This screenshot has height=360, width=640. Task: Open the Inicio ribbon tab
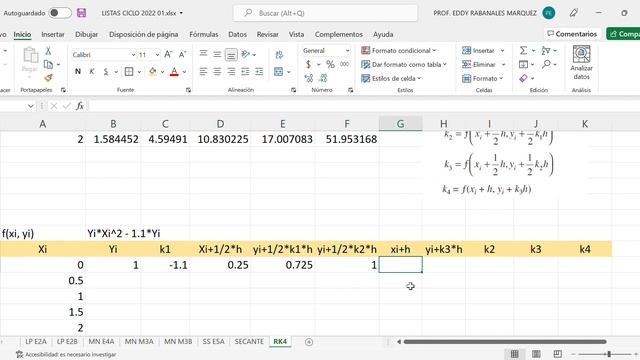point(22,35)
